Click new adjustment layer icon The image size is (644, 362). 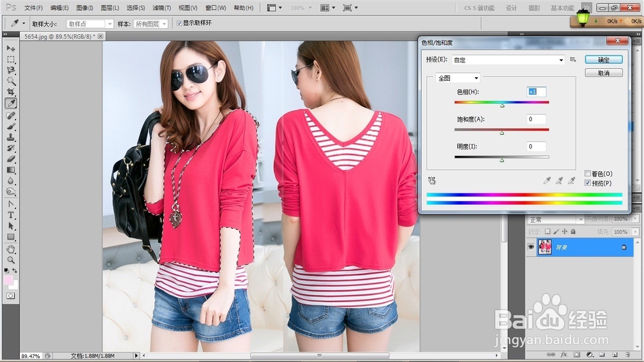[589, 354]
